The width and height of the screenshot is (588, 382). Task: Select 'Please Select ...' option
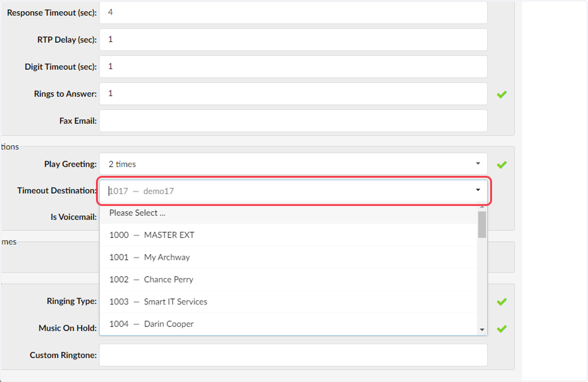pyautogui.click(x=288, y=213)
